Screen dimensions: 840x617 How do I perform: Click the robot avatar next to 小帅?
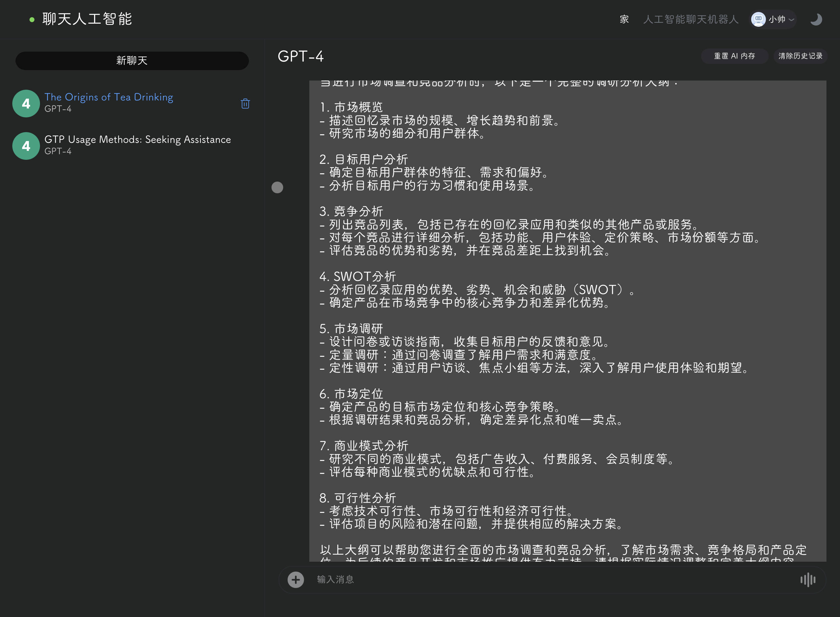click(758, 19)
